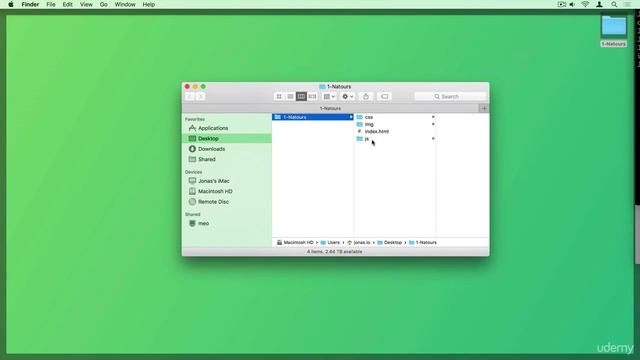The image size is (640, 360).
Task: Select the 1-Natours Finder tab
Action: point(330,108)
